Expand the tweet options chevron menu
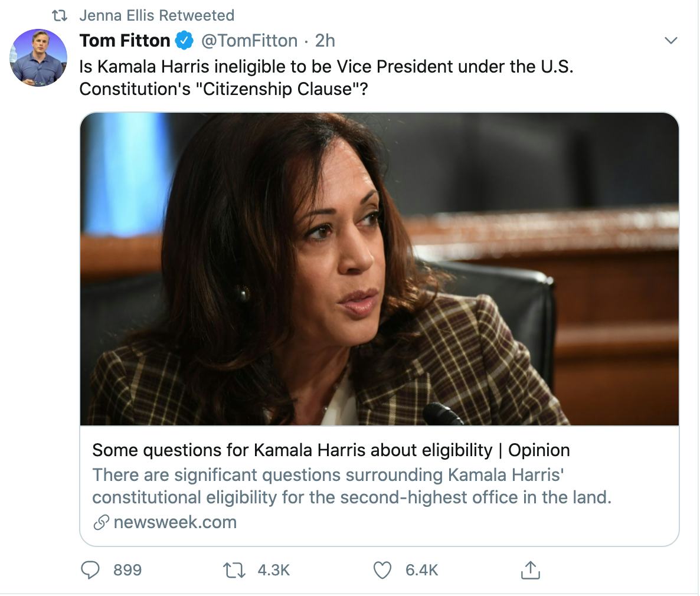Image resolution: width=700 pixels, height=596 pixels. click(x=670, y=41)
